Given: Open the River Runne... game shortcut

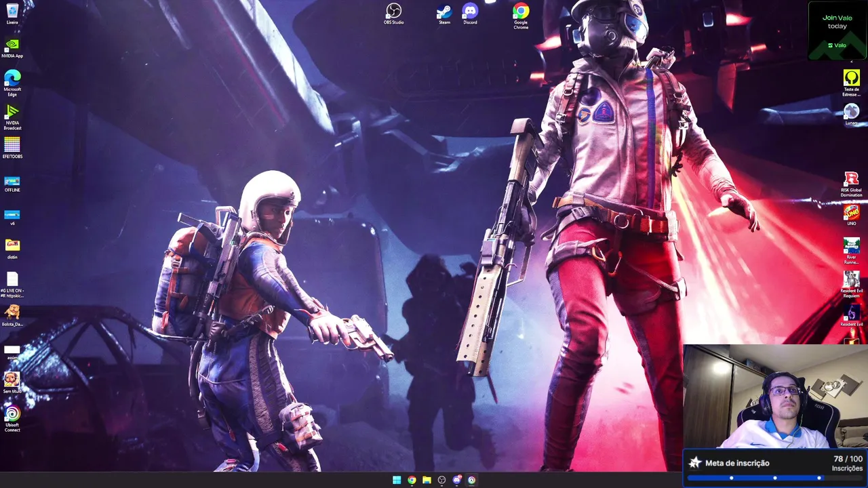Looking at the screenshot, I should point(852,251).
